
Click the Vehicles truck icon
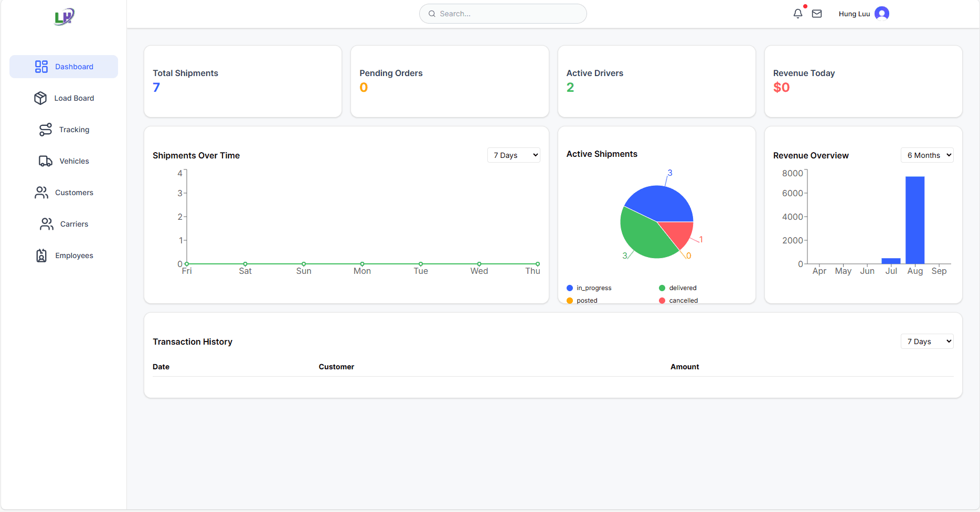click(x=46, y=161)
